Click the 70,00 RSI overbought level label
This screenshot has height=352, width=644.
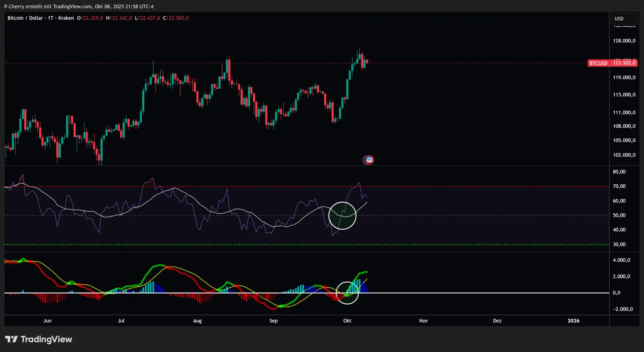pyautogui.click(x=619, y=186)
